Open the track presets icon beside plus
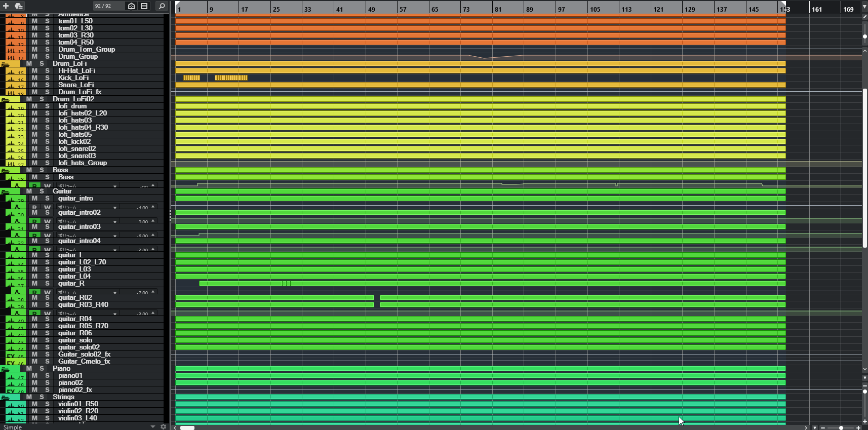The width and height of the screenshot is (868, 430). coord(19,6)
